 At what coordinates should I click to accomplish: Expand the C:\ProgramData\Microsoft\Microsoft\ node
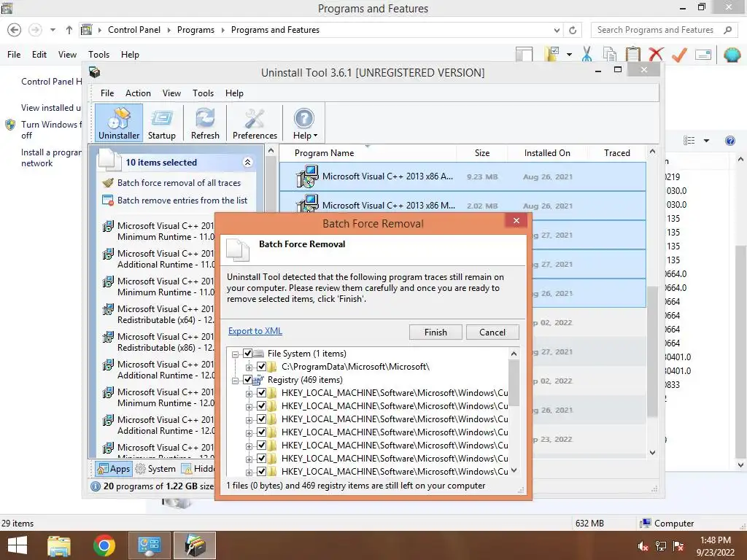[x=249, y=367]
